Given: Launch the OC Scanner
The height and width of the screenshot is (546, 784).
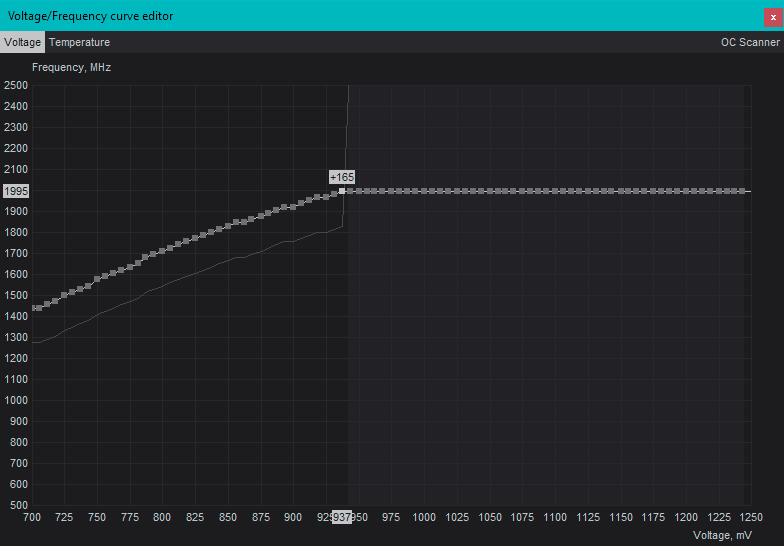Looking at the screenshot, I should coord(750,42).
